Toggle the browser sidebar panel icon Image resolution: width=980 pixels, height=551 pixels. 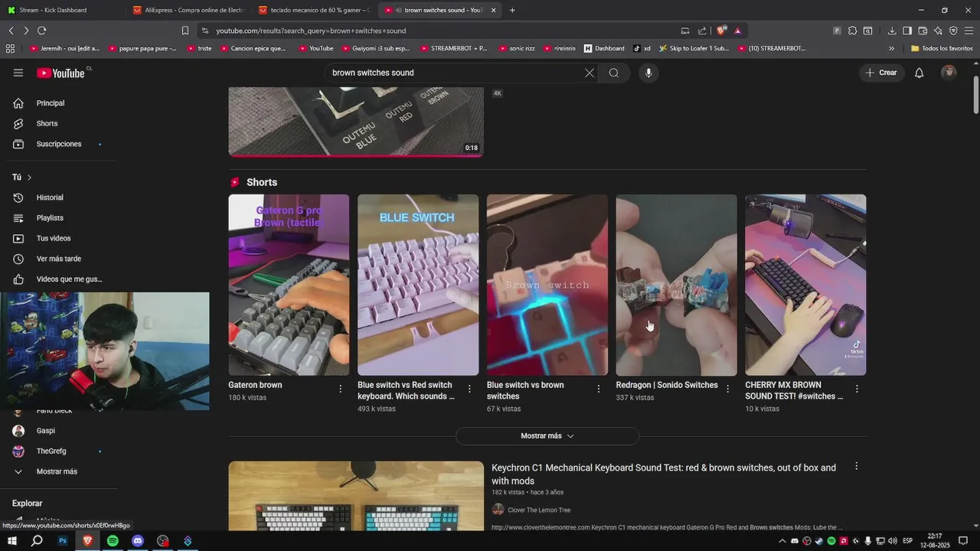(x=907, y=31)
